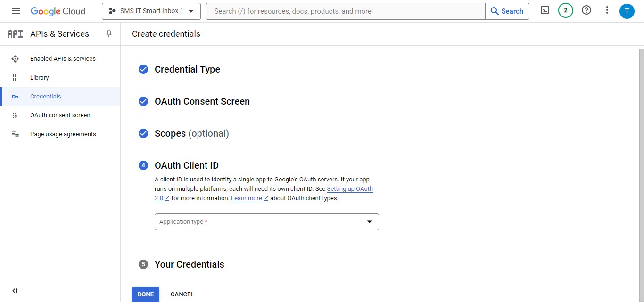Expand the Scopes optional step

pos(191,133)
